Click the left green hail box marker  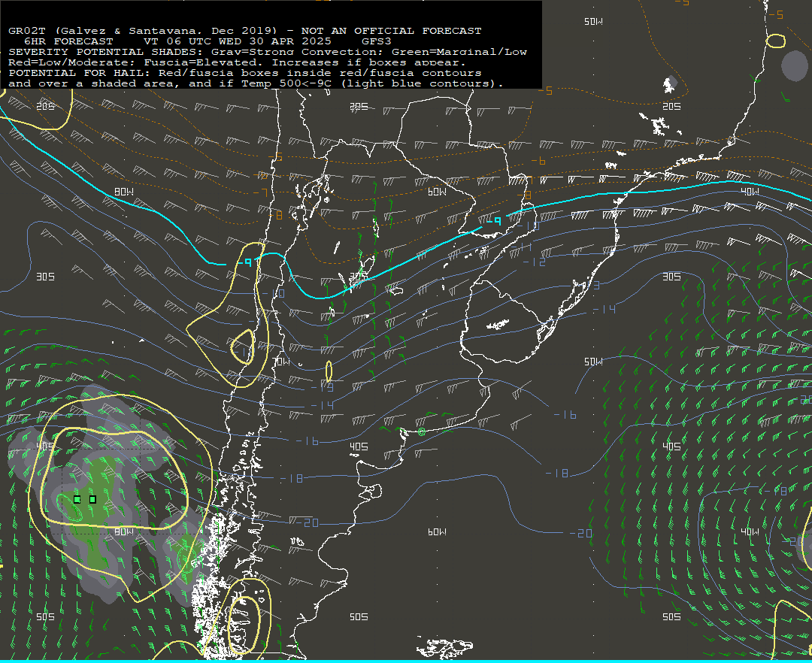click(77, 499)
